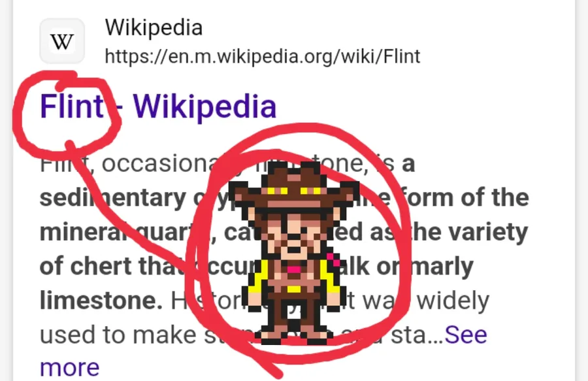Click the pixel cowboy character sprite

293,253
